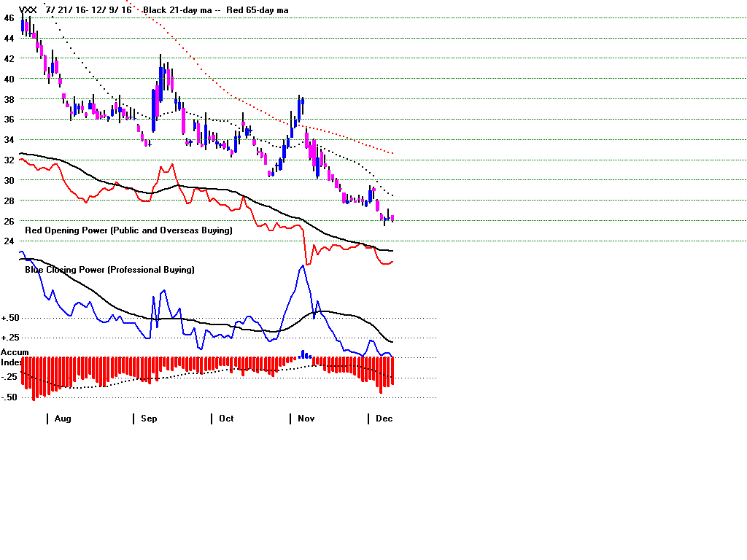Click the Blue Closing Power label

[109, 270]
